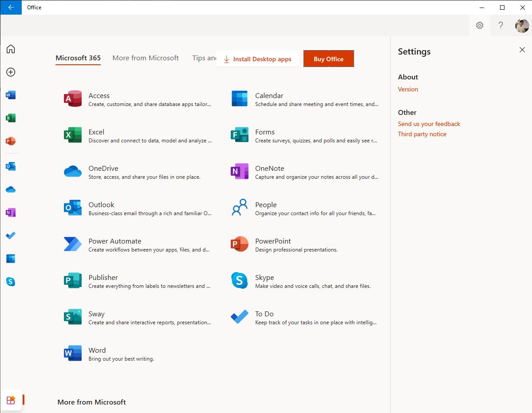
Task: Click the Buy Office button
Action: pyautogui.click(x=328, y=59)
